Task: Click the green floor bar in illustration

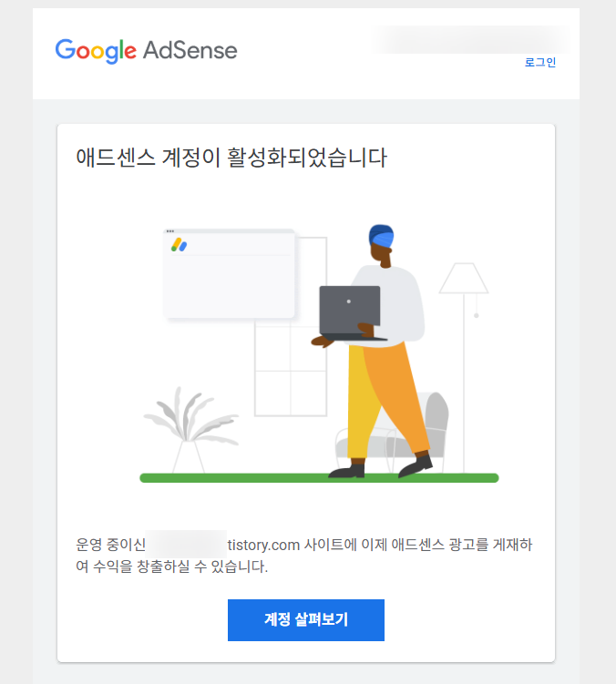Action: click(x=319, y=478)
